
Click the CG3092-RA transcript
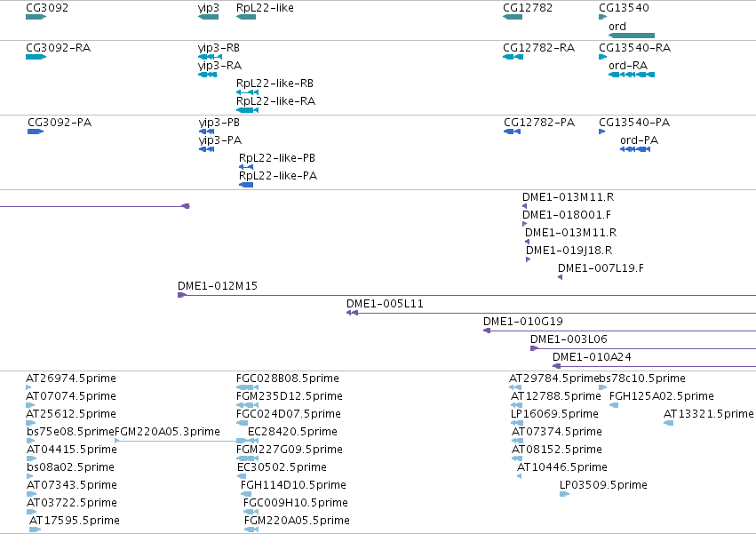[36, 57]
